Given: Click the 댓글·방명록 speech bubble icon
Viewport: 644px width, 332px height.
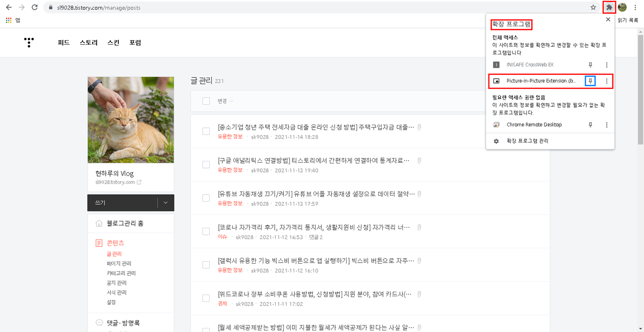Looking at the screenshot, I should pyautogui.click(x=99, y=323).
